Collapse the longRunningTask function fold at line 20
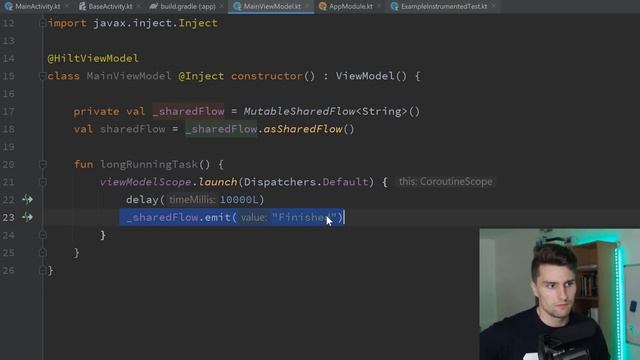Viewport: 640px width, 360px height. tap(42, 164)
